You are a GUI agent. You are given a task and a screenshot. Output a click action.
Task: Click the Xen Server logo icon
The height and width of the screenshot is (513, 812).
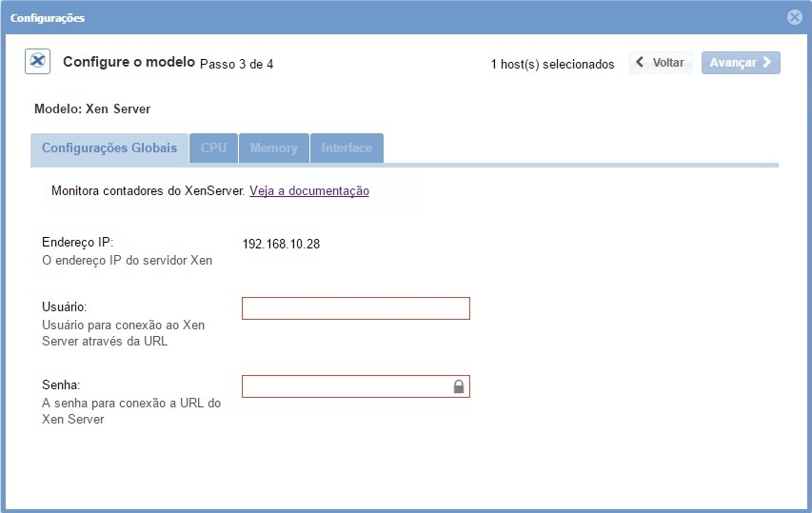tap(37, 62)
